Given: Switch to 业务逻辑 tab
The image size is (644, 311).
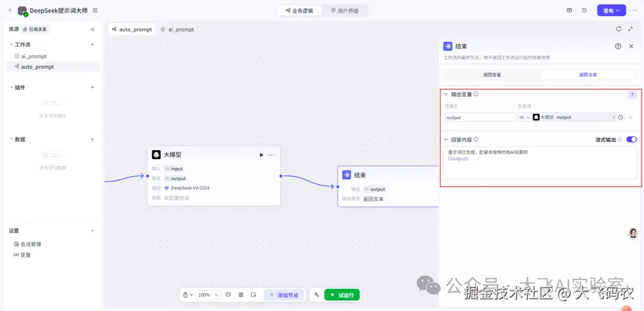Looking at the screenshot, I should tap(299, 11).
